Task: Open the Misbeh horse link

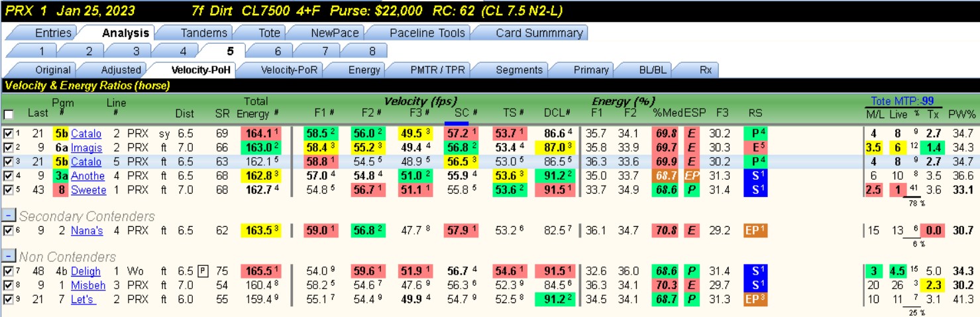Action: [89, 285]
